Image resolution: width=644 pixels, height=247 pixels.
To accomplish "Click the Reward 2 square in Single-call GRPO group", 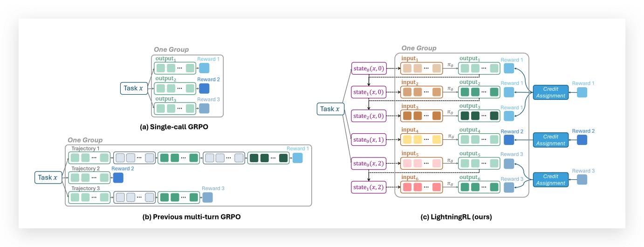I will coord(204,88).
